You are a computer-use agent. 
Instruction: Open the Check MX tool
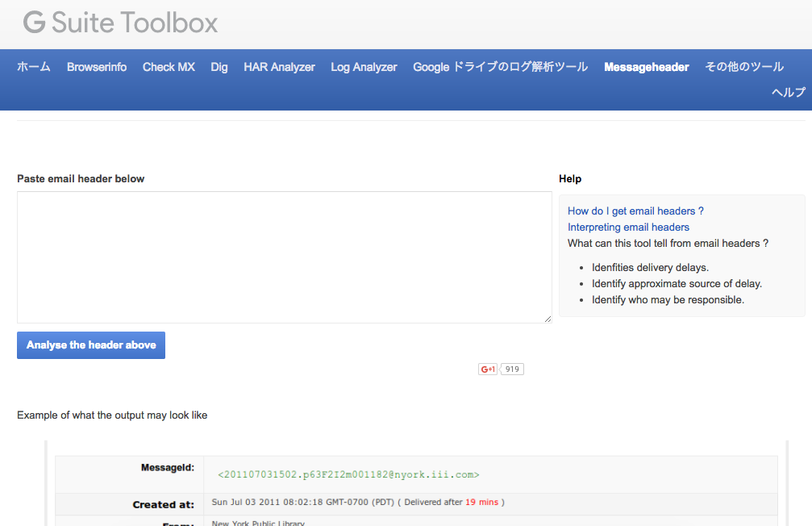click(168, 67)
